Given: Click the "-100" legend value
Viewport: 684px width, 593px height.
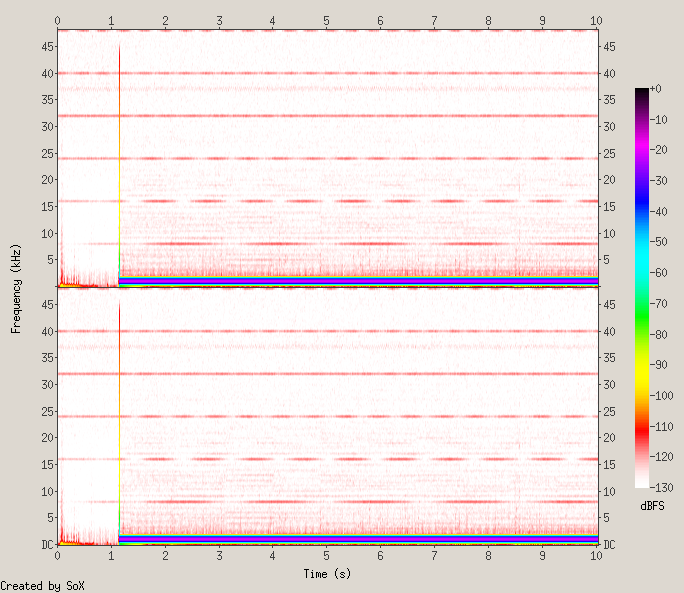Looking at the screenshot, I should (661, 395).
